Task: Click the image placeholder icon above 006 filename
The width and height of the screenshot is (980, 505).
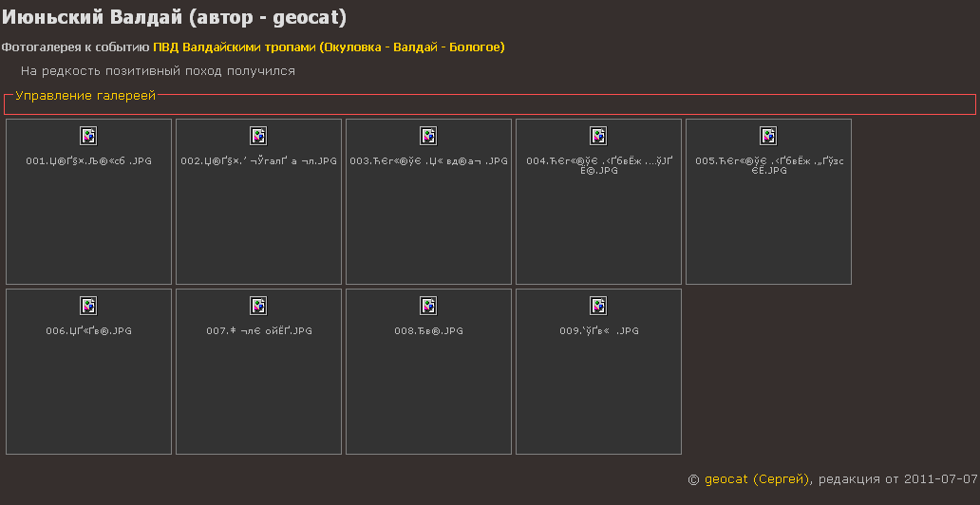Action: [x=88, y=306]
